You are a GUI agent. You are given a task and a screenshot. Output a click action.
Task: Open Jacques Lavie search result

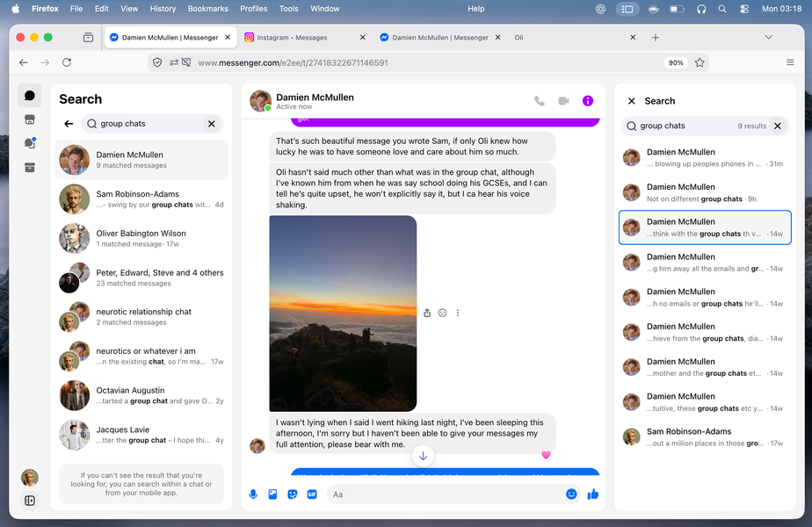click(141, 435)
